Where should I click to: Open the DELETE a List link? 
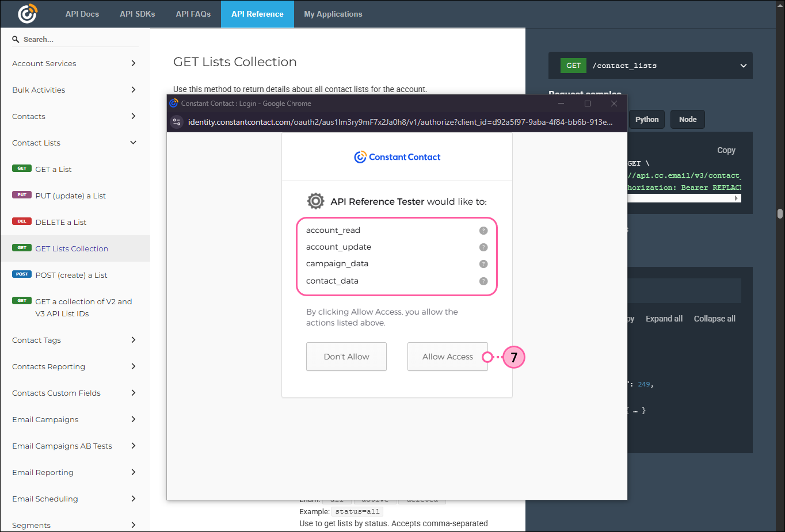61,222
